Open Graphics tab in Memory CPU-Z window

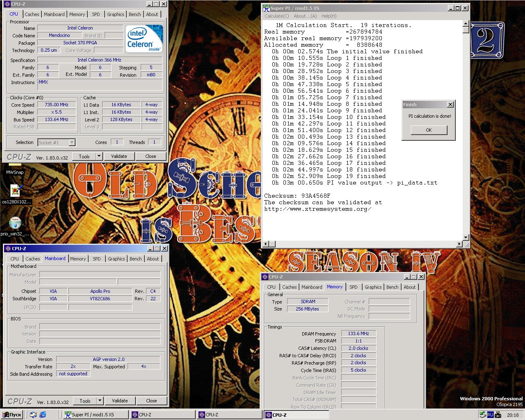[x=373, y=287]
